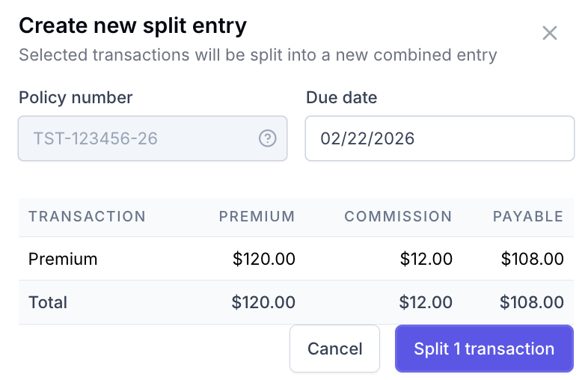The width and height of the screenshot is (588, 380).
Task: Click the $12.00 commission in Premium row
Action: pyautogui.click(x=426, y=259)
